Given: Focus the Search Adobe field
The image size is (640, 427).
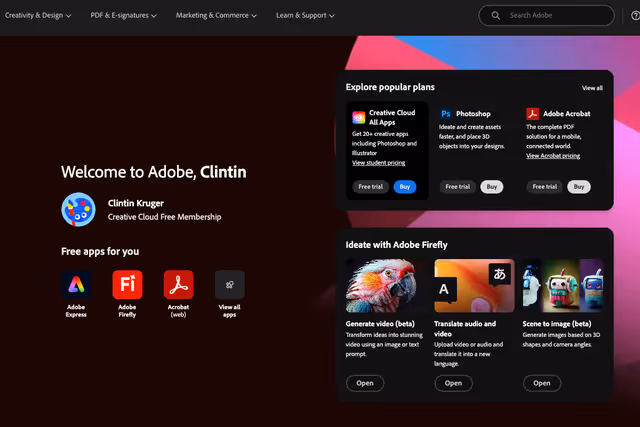Looking at the screenshot, I should coord(547,16).
